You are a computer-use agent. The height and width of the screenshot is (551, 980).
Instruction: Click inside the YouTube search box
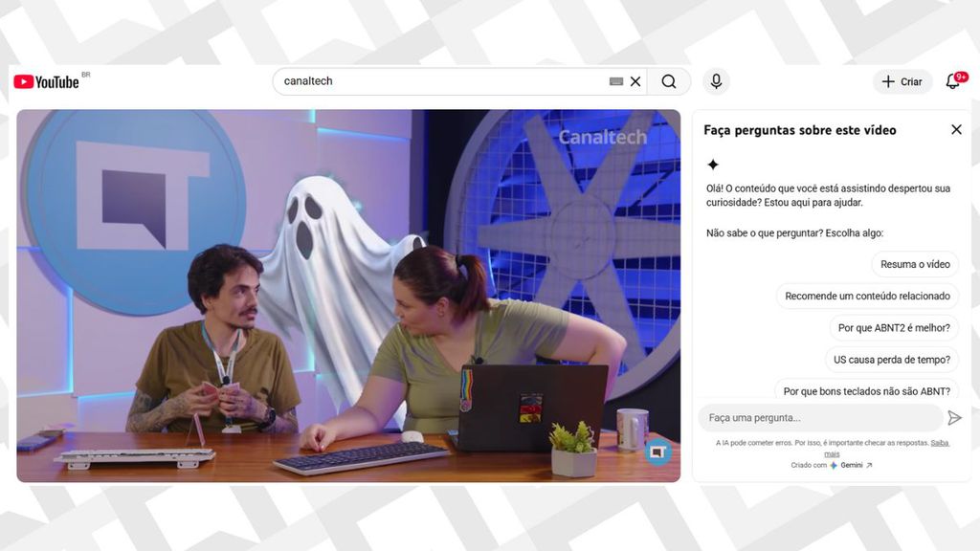[440, 82]
